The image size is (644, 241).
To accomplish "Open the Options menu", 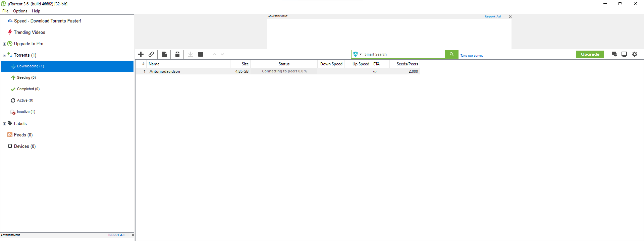I will click(20, 11).
